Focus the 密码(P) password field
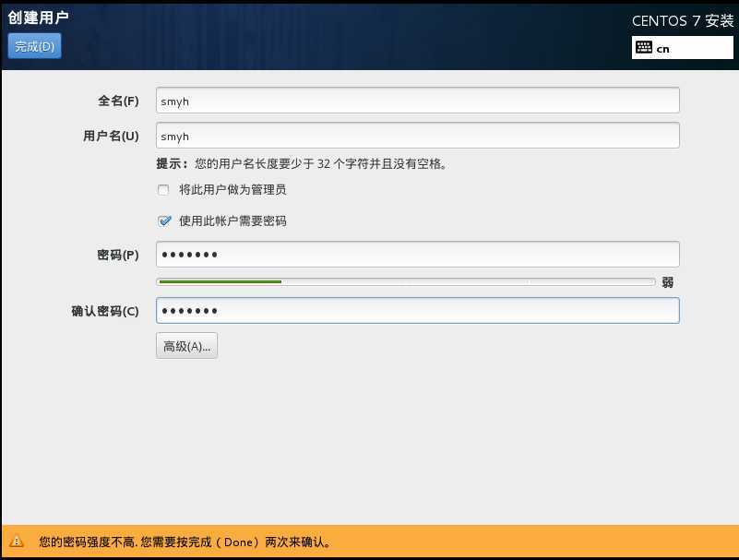This screenshot has width=739, height=560. coord(418,255)
